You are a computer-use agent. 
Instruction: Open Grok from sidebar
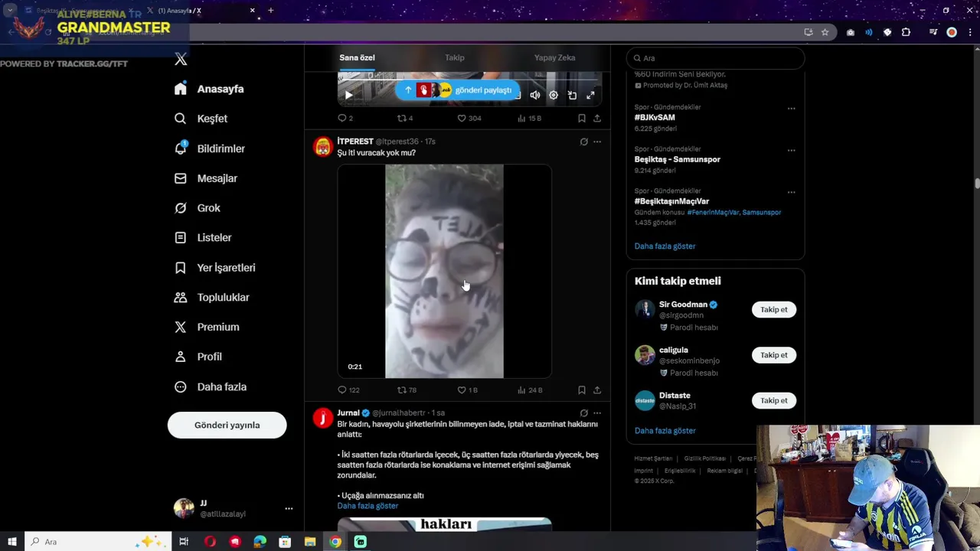[198, 208]
